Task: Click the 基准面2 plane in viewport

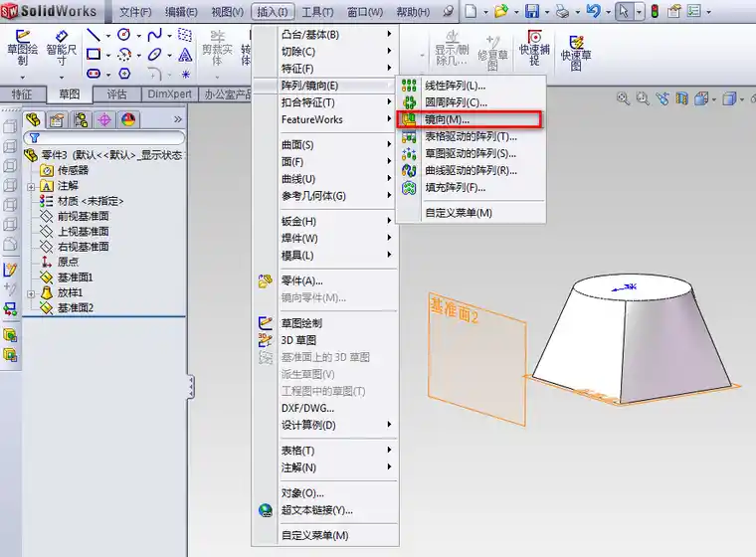Action: point(475,358)
